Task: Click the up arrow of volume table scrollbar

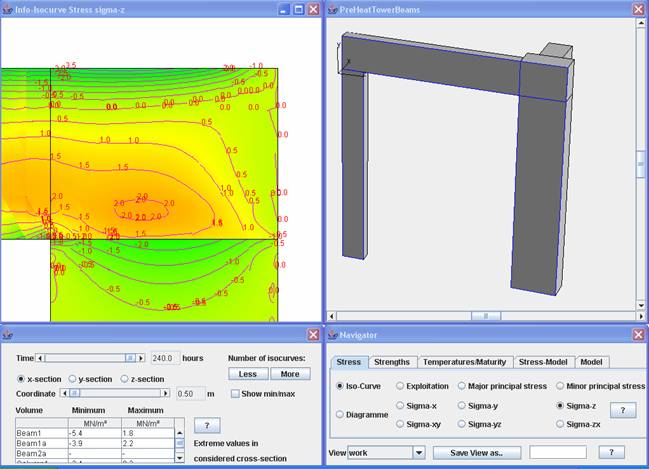Action: click(x=180, y=433)
